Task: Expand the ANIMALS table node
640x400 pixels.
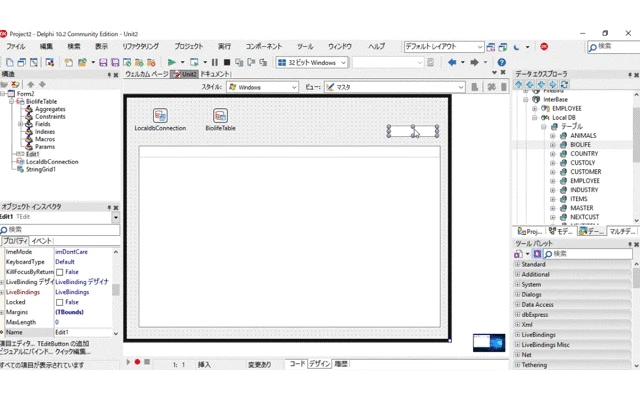Action: click(553, 136)
